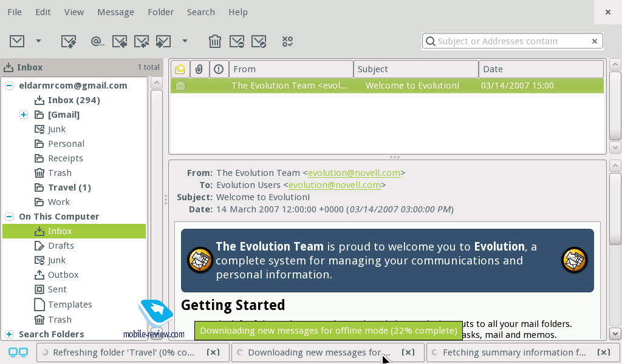Click the Inbox folder header icon

tap(9, 67)
